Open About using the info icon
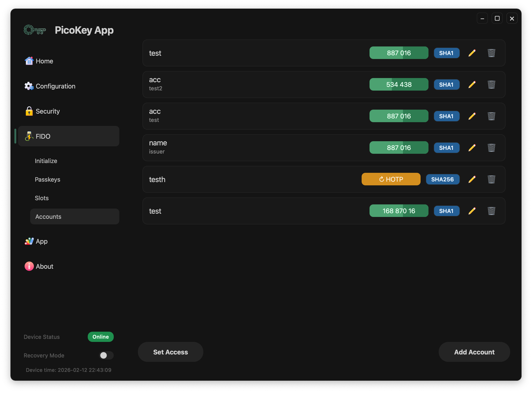 (x=29, y=266)
